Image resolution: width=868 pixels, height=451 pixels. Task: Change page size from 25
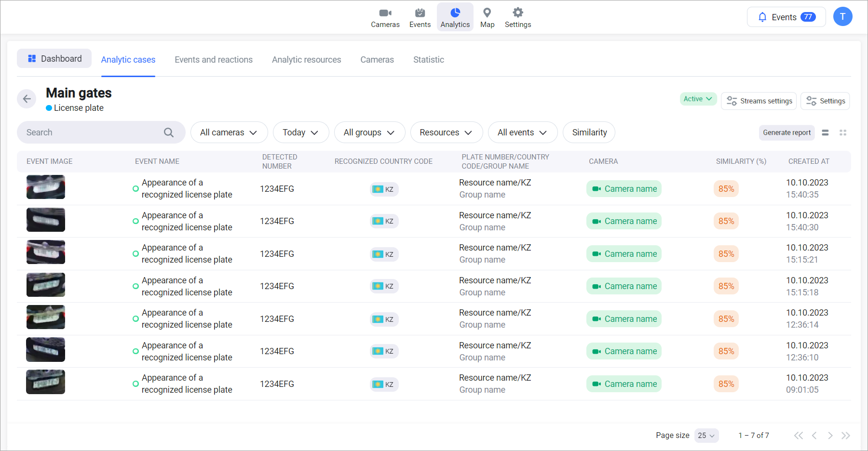pyautogui.click(x=706, y=436)
